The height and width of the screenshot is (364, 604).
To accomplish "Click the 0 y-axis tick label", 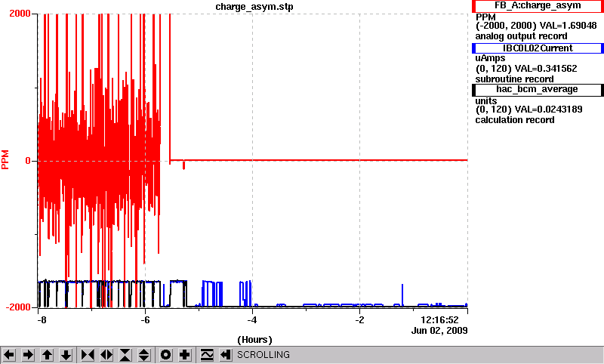I will click(x=28, y=161).
